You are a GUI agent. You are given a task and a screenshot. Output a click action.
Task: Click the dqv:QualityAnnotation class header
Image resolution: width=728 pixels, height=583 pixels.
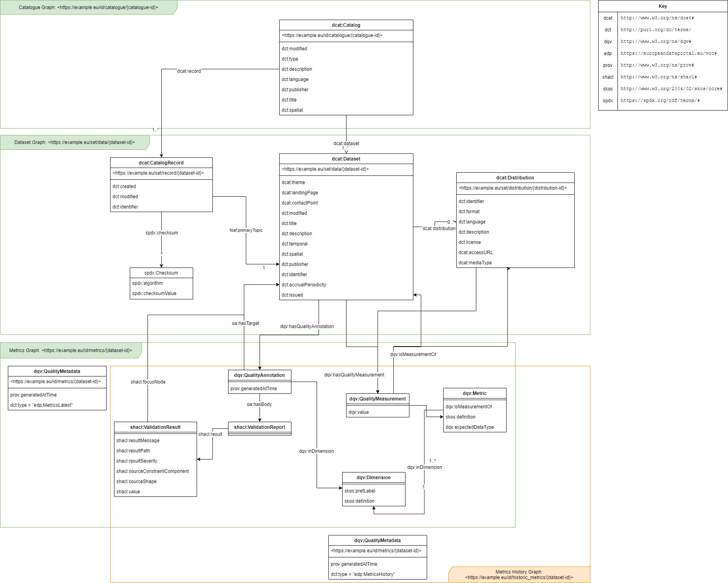[x=259, y=375]
